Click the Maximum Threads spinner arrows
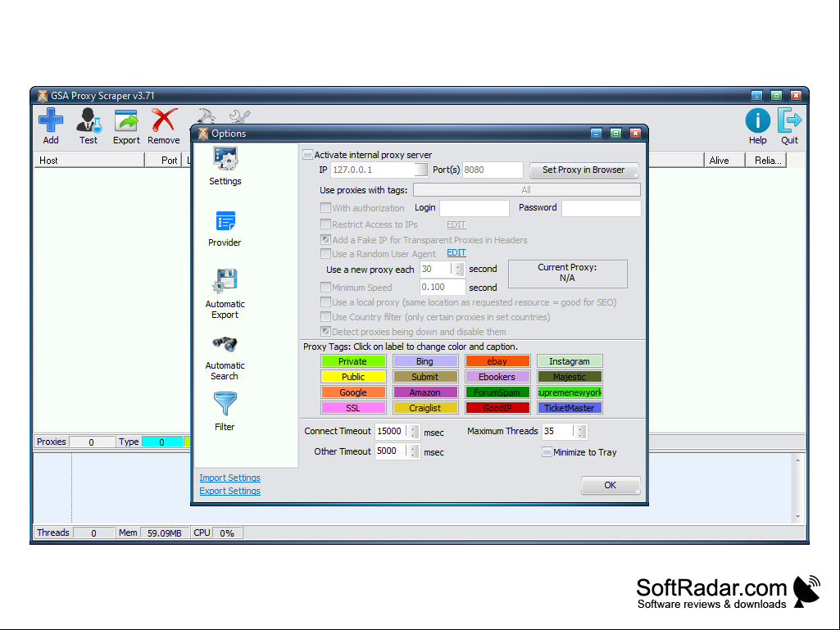 [580, 431]
